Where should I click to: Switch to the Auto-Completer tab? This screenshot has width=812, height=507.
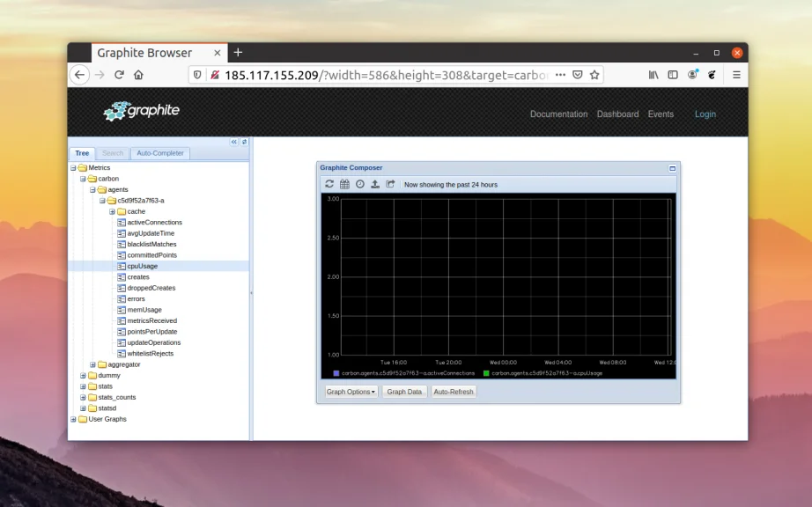coord(160,153)
